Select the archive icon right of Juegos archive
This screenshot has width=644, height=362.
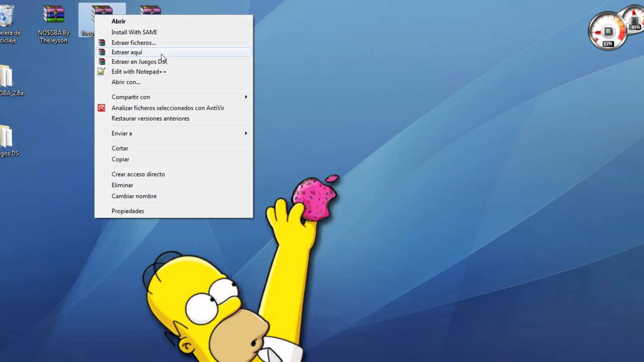[150, 10]
